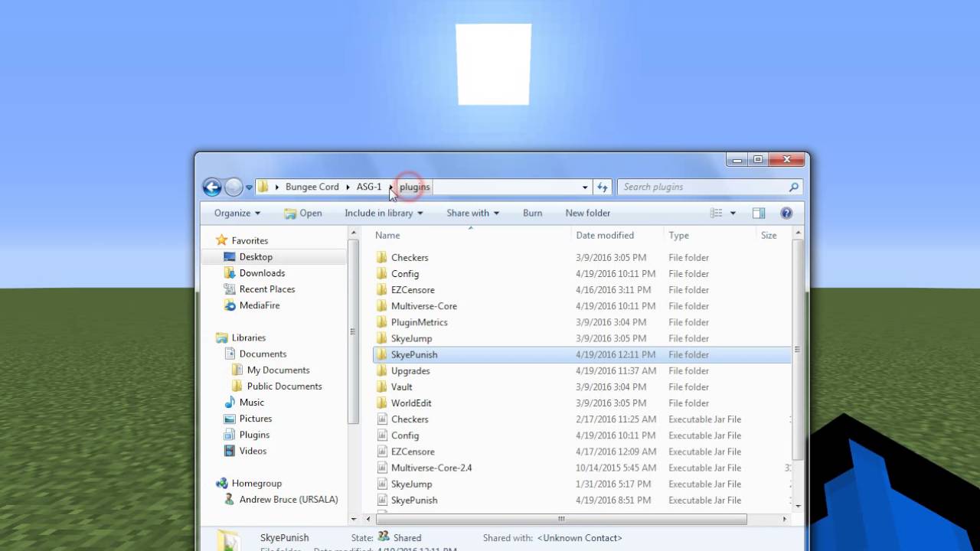Select the SkyeJump folder icon
This screenshot has height=551, width=980.
point(382,337)
